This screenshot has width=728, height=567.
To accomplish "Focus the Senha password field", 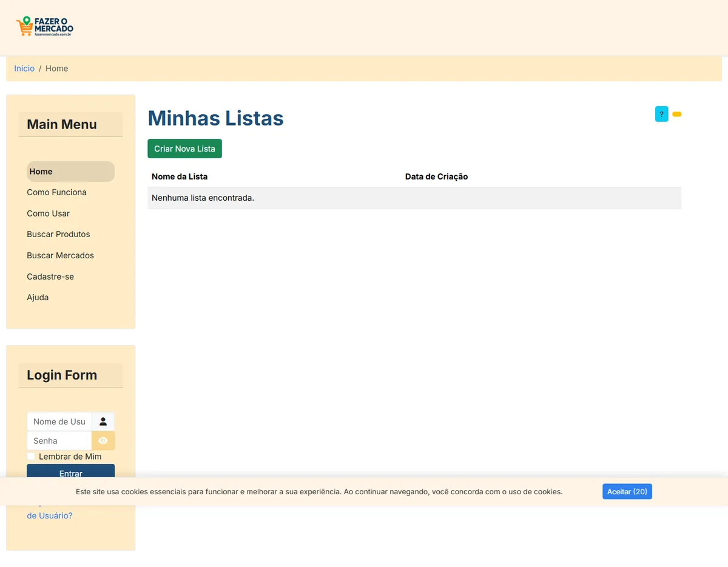I will coord(59,441).
